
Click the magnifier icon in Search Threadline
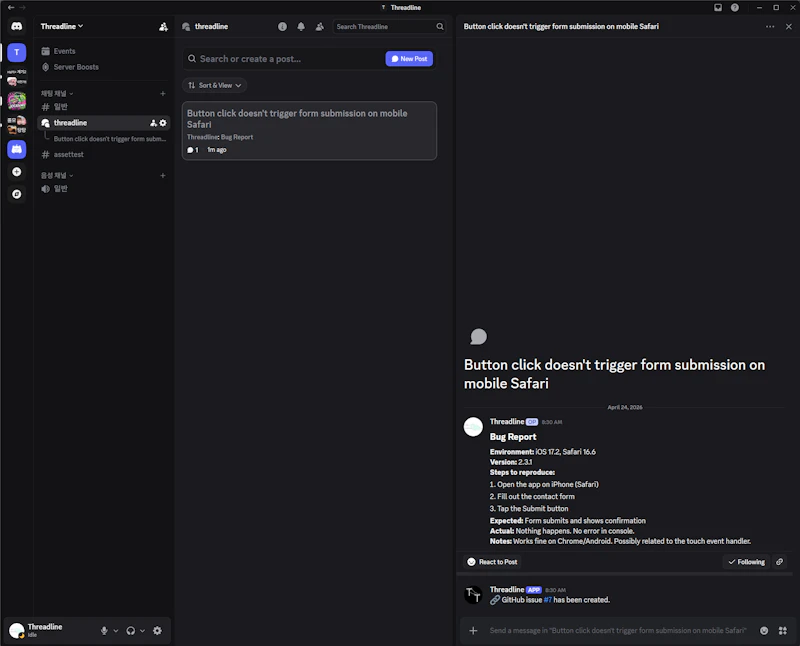440,27
